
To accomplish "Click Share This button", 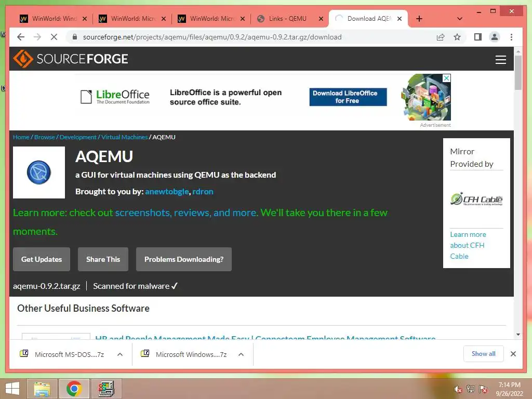I will pos(103,259).
